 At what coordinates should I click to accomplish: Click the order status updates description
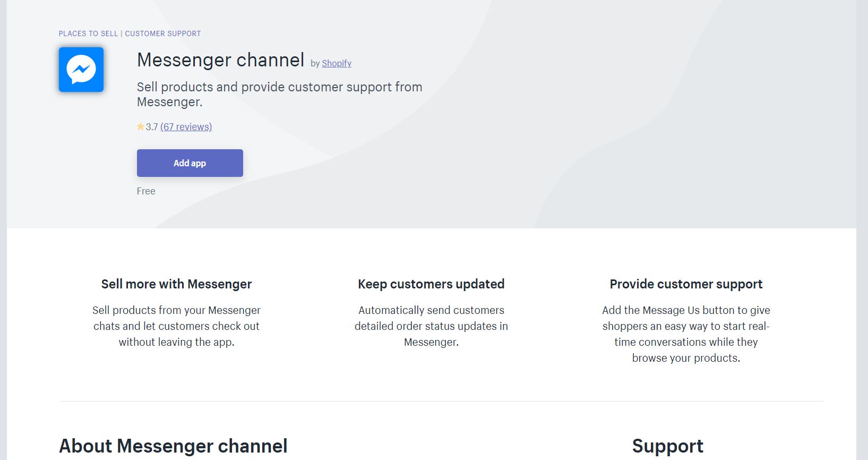(x=431, y=326)
